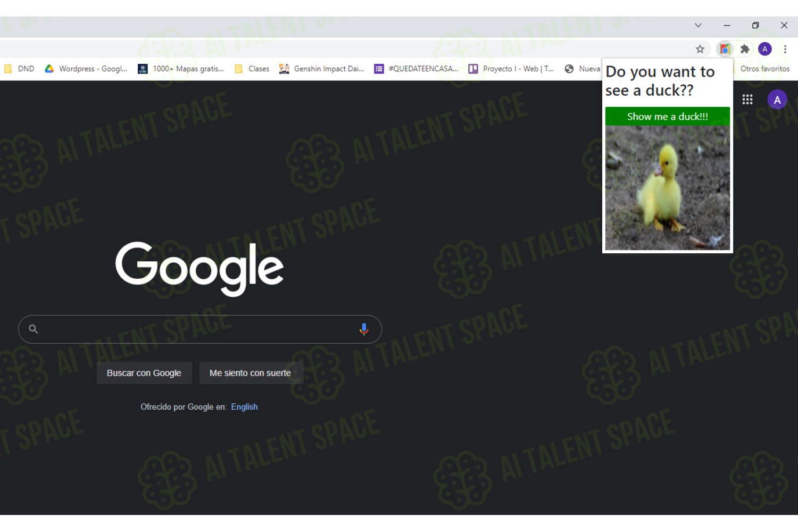798x532 pixels.
Task: Bookmark this page with the star icon
Action: [700, 49]
